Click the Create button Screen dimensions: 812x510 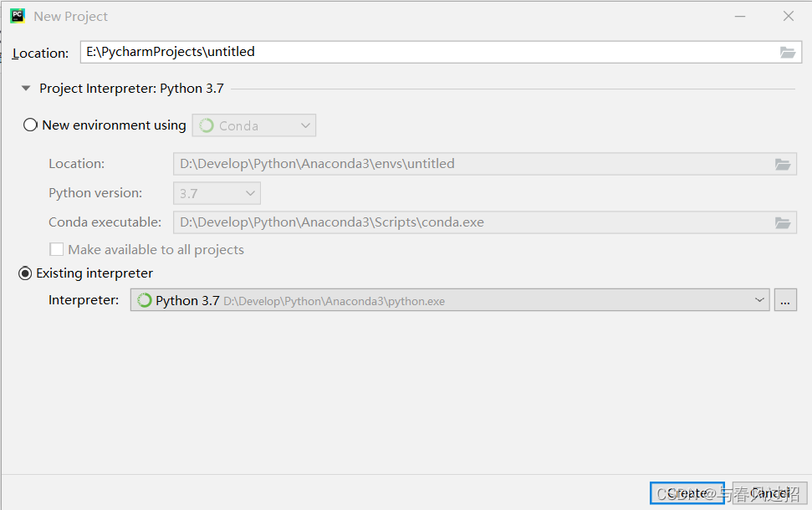pyautogui.click(x=687, y=493)
